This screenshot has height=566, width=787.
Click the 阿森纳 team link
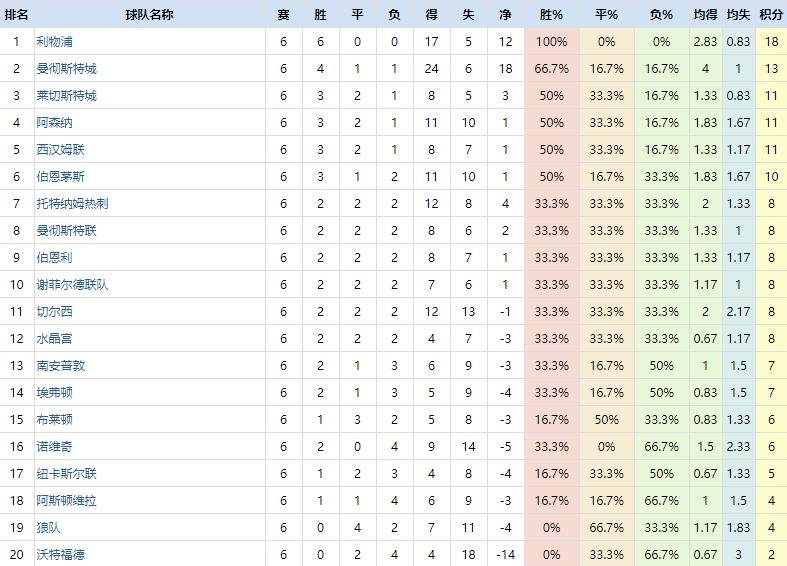pyautogui.click(x=54, y=123)
